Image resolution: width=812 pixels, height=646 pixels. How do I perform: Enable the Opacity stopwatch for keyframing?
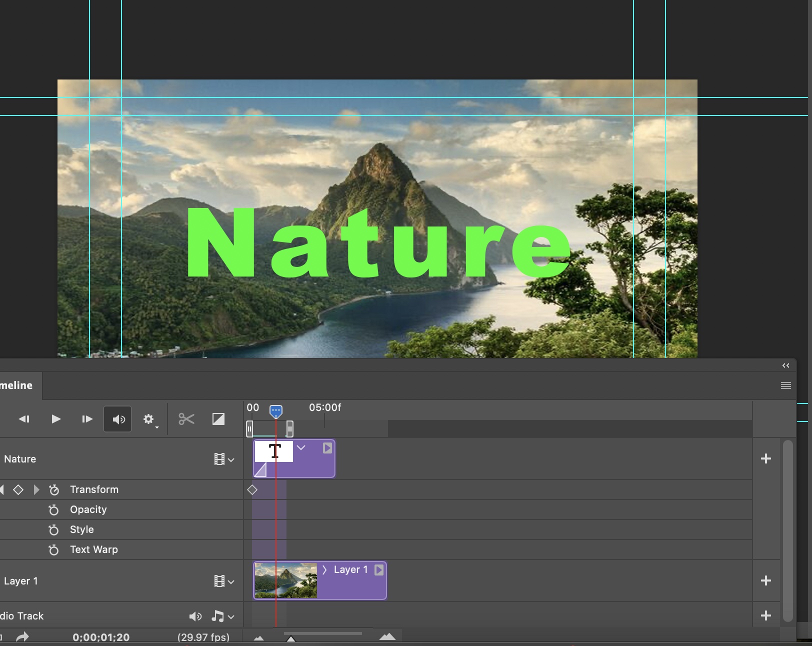coord(53,509)
